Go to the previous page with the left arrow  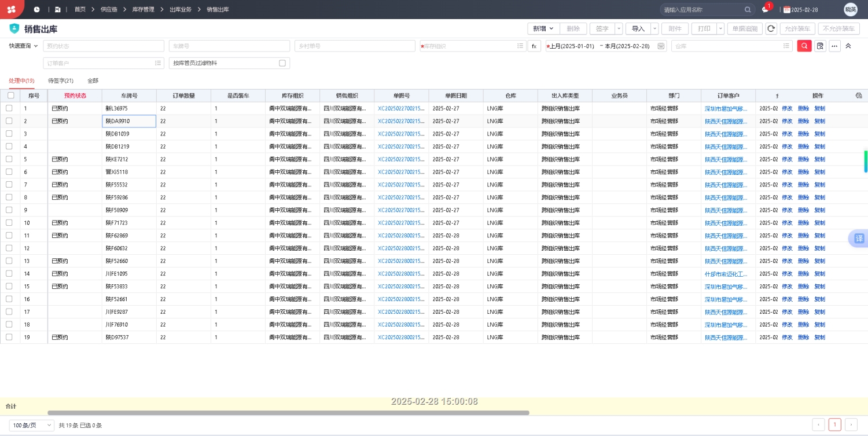819,425
